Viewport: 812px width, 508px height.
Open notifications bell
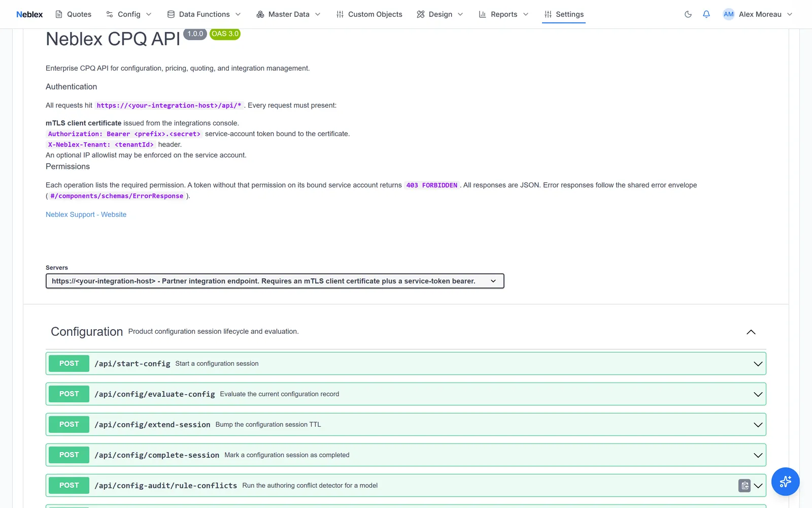706,14
